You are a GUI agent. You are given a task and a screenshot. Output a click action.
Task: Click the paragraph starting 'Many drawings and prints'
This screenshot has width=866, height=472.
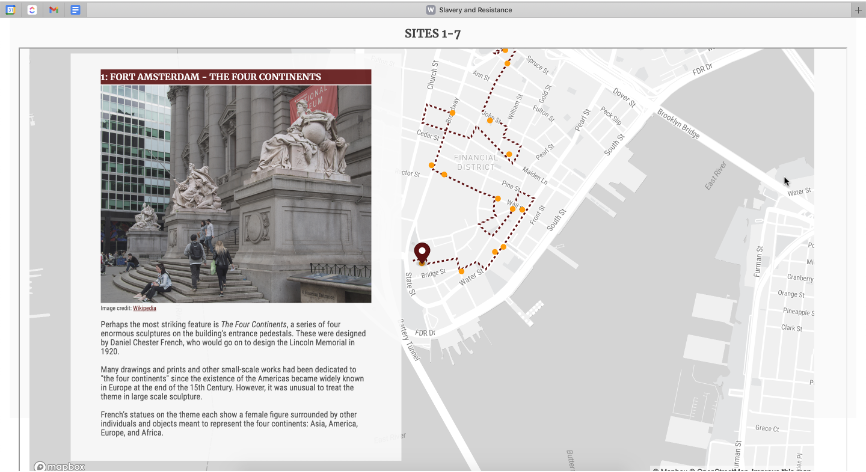coord(232,383)
